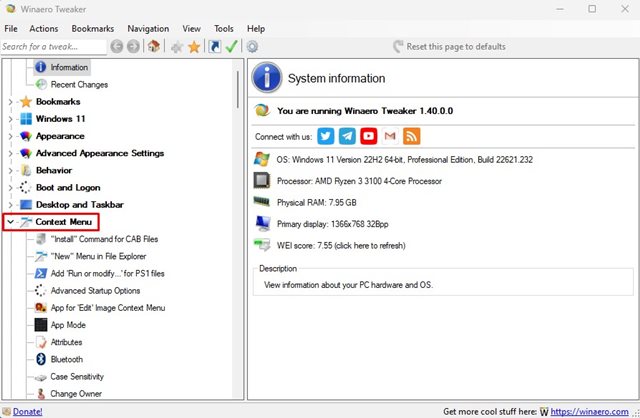Click the RAM module icon
The width and height of the screenshot is (640, 418).
coord(262,202)
